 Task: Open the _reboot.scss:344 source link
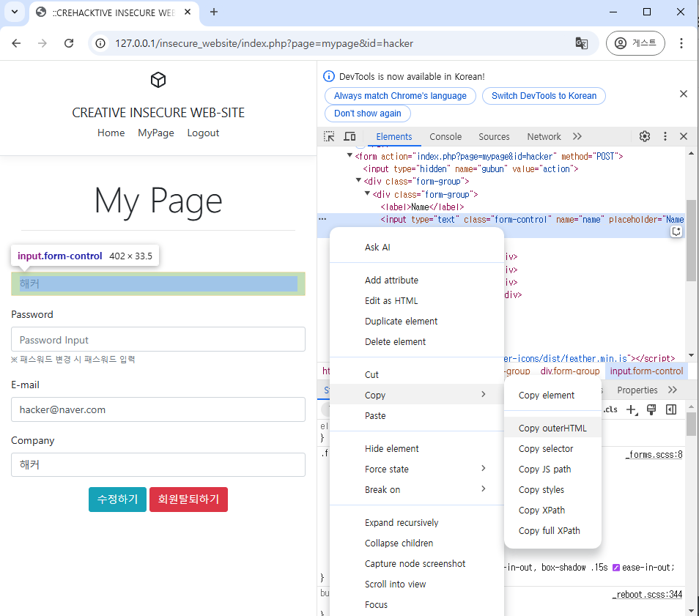[x=647, y=595]
